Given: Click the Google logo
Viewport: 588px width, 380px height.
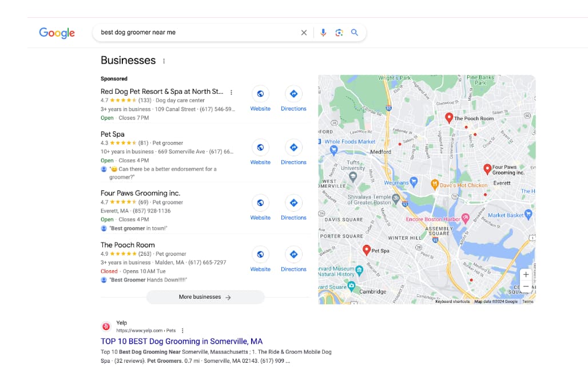Looking at the screenshot, I should (57, 33).
